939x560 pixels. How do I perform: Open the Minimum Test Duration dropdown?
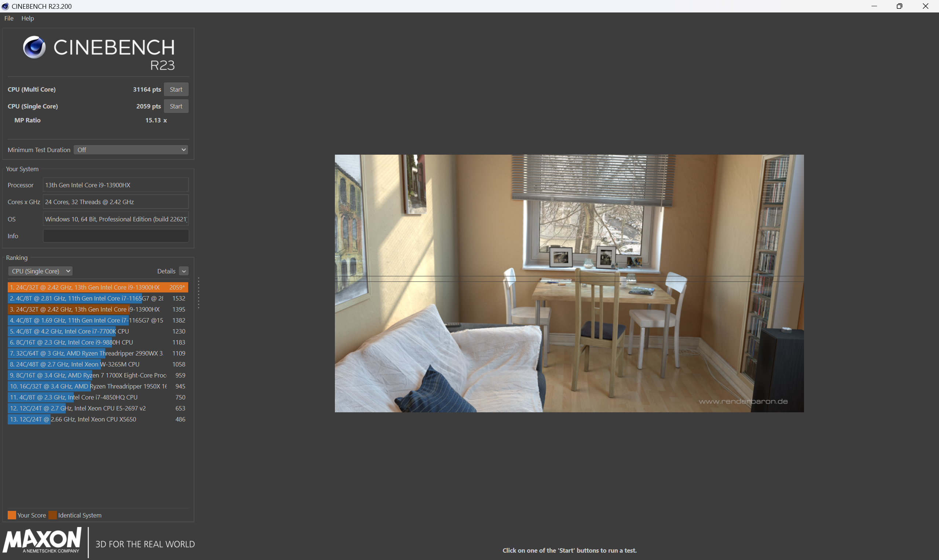click(x=131, y=150)
